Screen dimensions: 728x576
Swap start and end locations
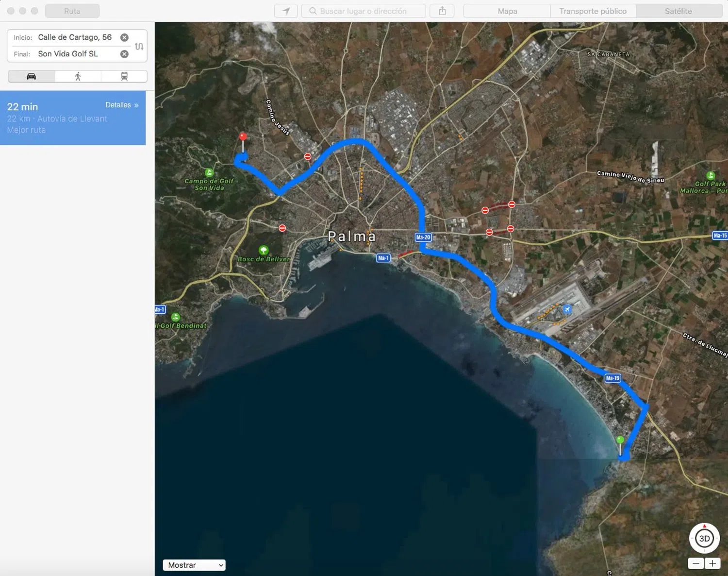click(139, 46)
